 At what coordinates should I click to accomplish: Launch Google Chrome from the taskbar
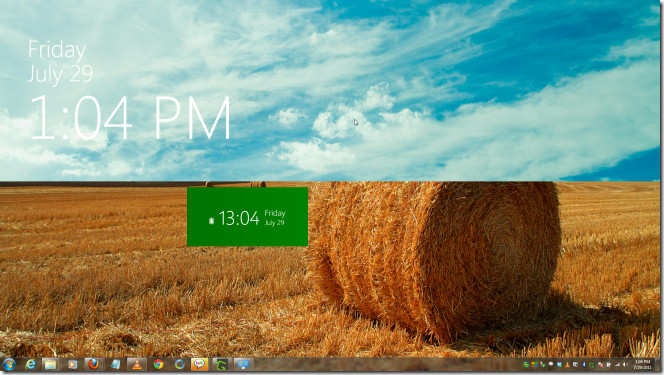(158, 364)
